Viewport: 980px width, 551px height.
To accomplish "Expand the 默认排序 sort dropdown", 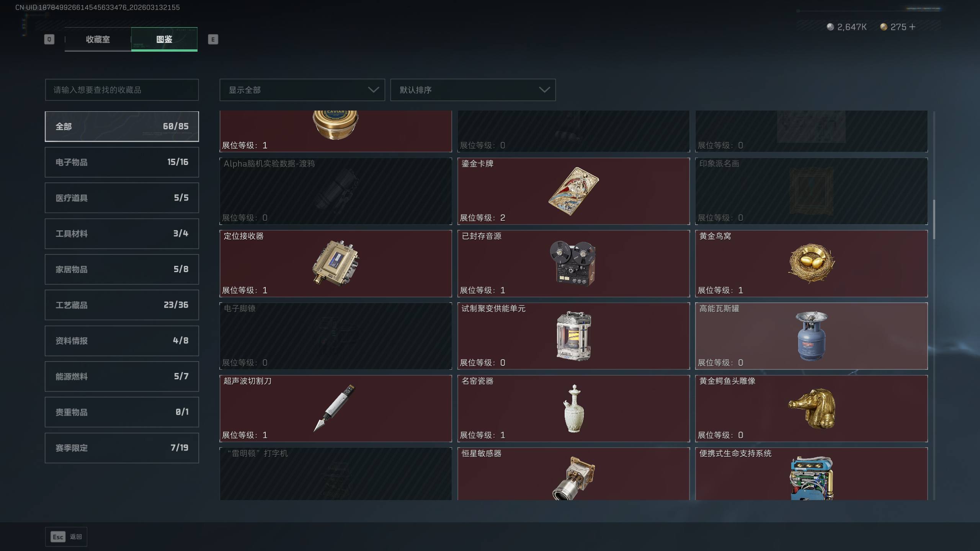I will (473, 90).
